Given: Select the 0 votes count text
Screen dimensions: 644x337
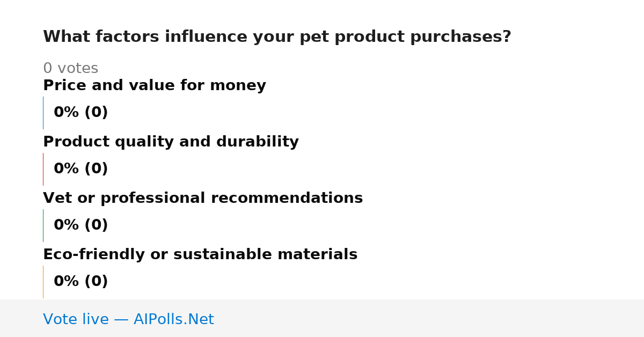Looking at the screenshot, I should click(x=70, y=69).
